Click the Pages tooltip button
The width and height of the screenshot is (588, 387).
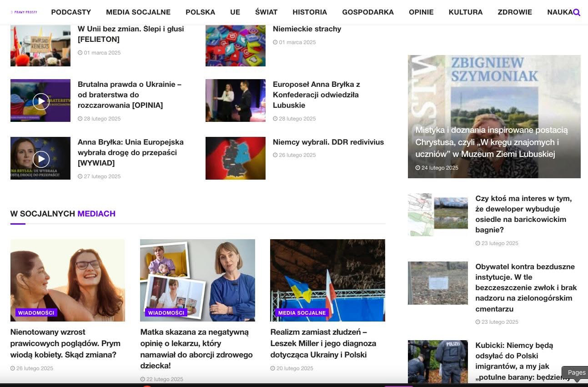(x=576, y=372)
